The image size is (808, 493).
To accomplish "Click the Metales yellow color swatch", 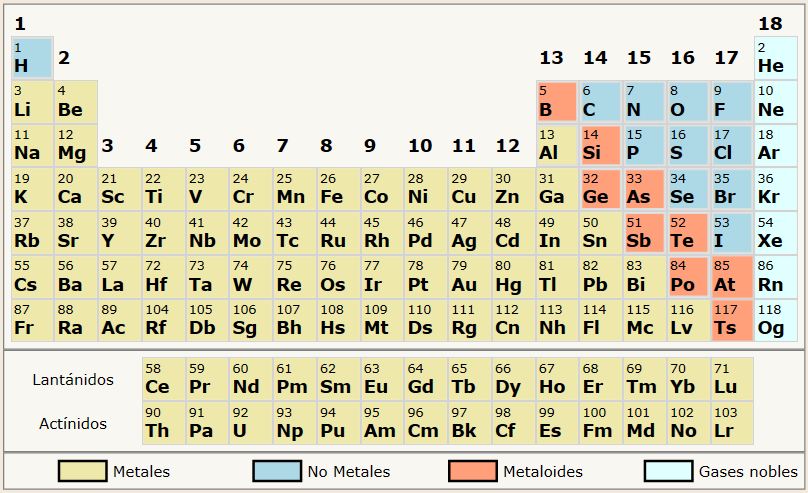I will point(82,471).
